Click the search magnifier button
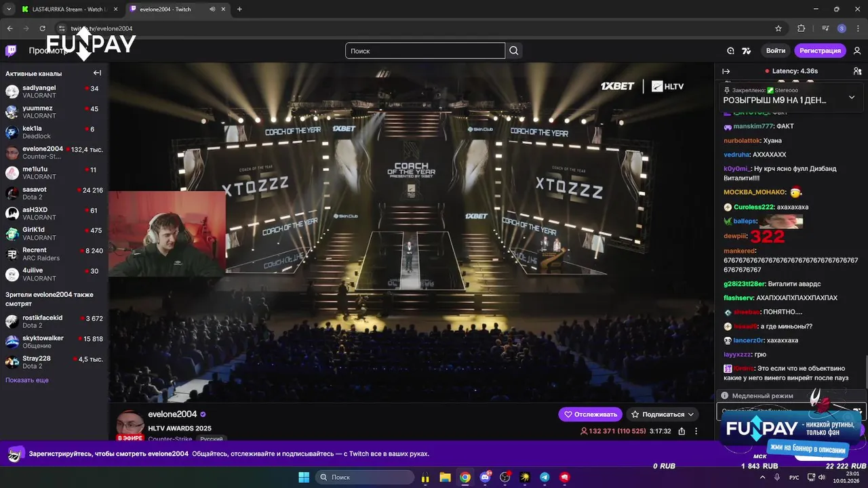Viewport: 868px width, 488px height. tap(514, 51)
